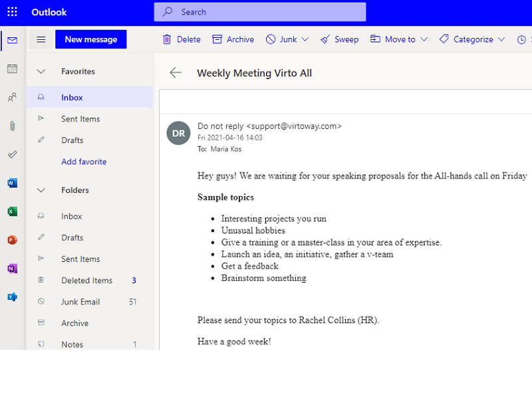Launch Excel from the left app rail
Image resolution: width=532 pixels, height=399 pixels.
pos(11,211)
